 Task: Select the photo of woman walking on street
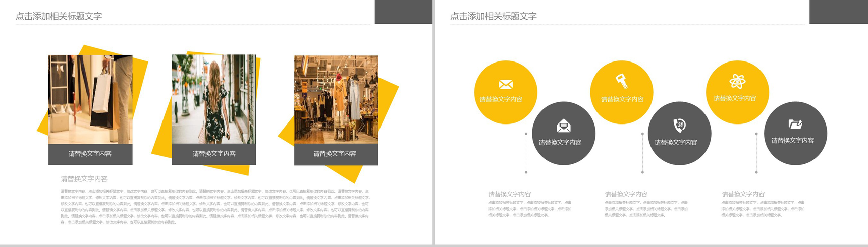[x=214, y=99]
